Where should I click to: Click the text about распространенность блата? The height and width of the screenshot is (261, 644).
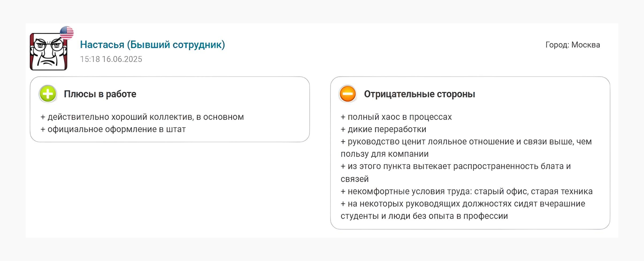tap(456, 166)
